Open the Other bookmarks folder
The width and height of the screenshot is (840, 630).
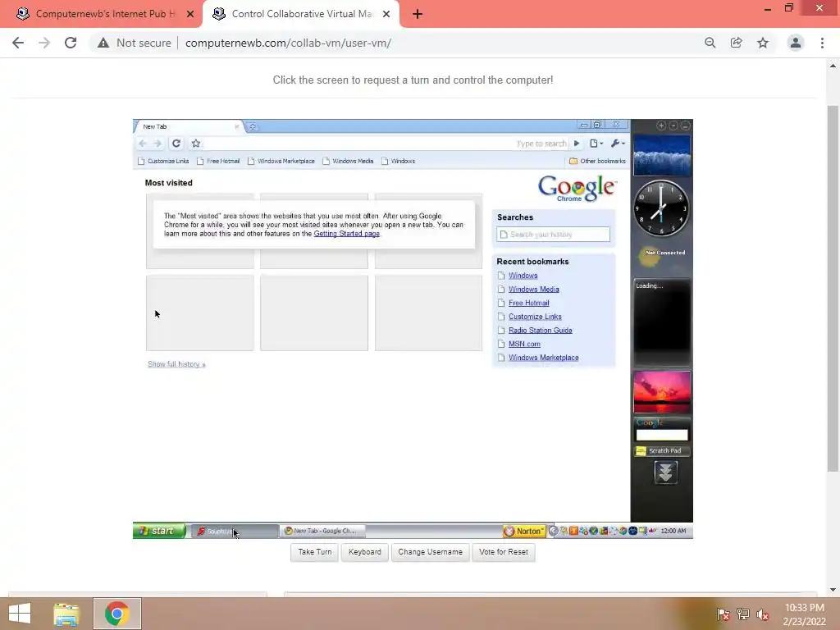[597, 161]
